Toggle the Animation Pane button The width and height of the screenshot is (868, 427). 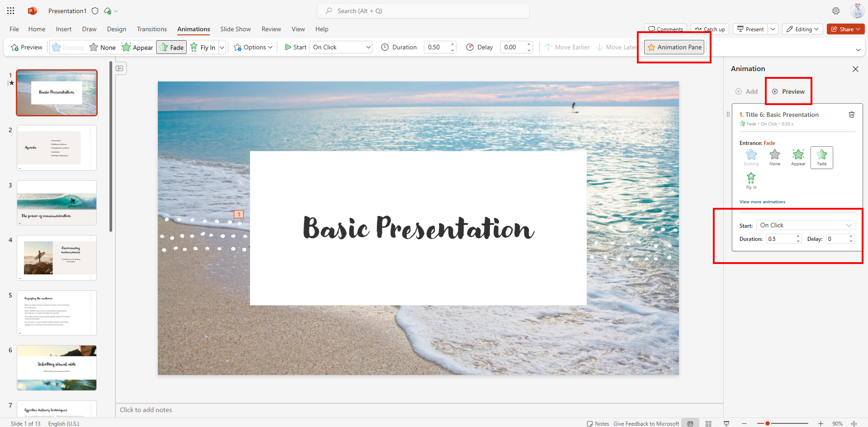point(674,47)
